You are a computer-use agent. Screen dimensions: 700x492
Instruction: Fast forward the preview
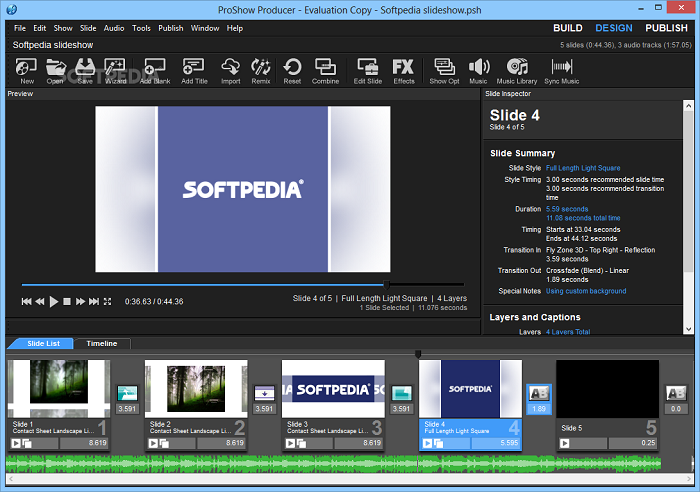[x=80, y=301]
